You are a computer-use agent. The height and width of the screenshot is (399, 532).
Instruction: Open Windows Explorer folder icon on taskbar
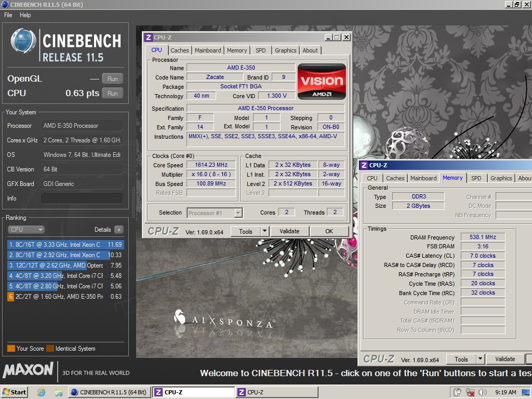pyautogui.click(x=59, y=393)
